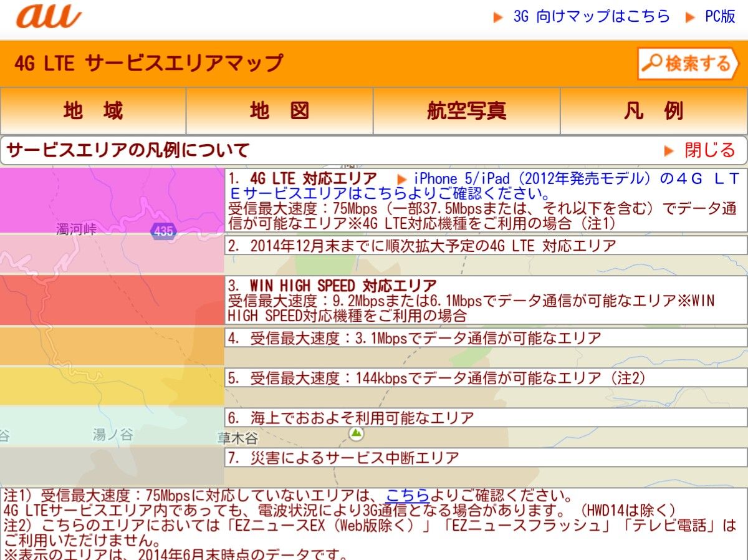The image size is (748, 560).
Task: Click legend item 4 受信最大速度 3.1Mbps text
Action: (415, 339)
